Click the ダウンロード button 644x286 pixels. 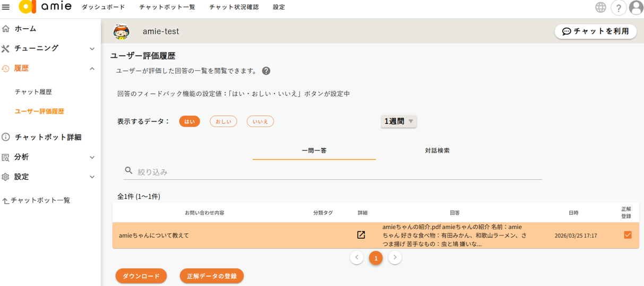(x=141, y=276)
